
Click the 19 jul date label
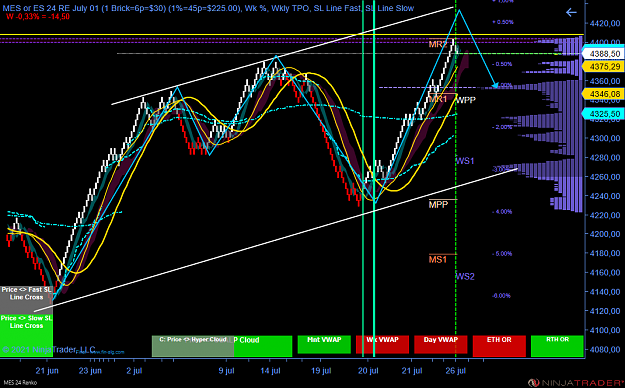[321, 371]
